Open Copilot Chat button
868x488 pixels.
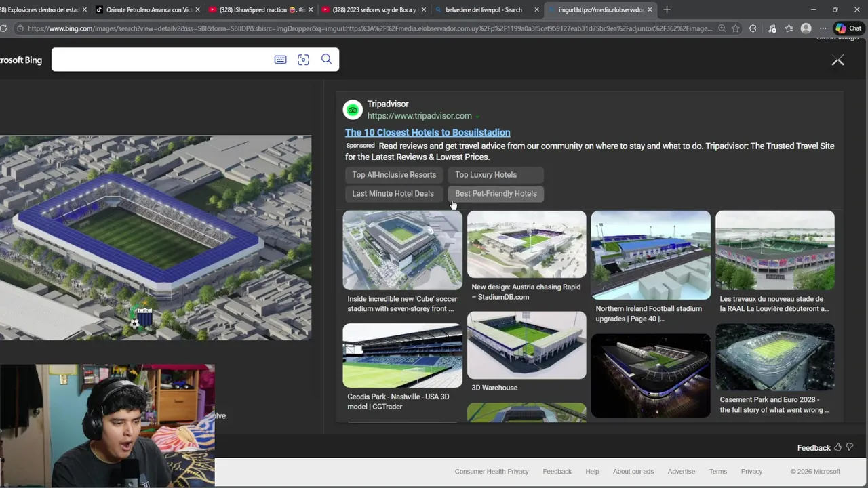click(x=849, y=28)
